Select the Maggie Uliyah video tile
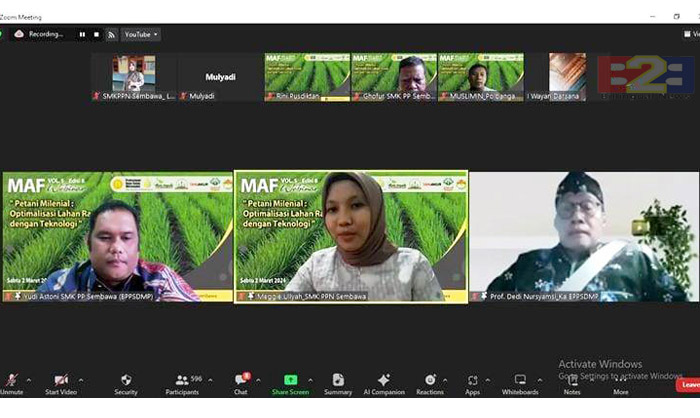 pyautogui.click(x=351, y=237)
